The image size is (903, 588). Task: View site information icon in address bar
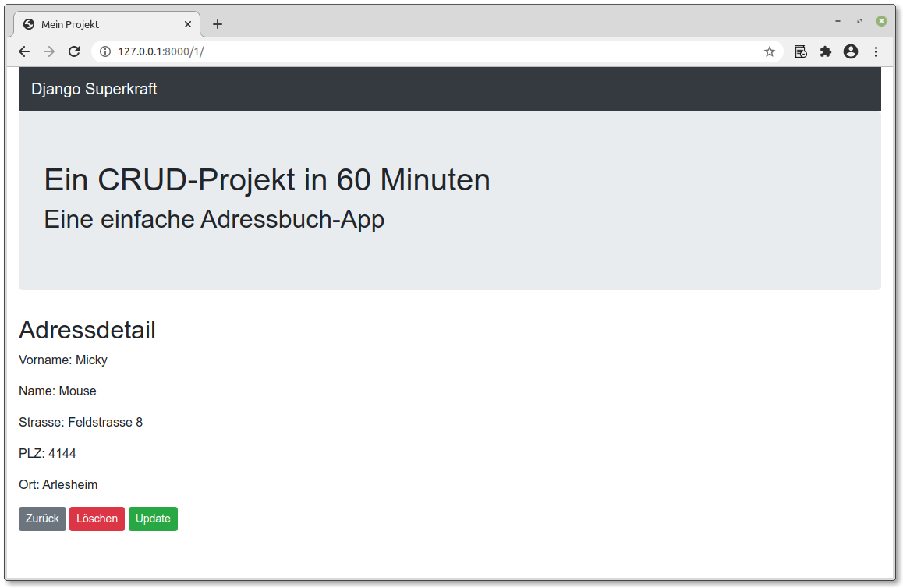tap(105, 51)
